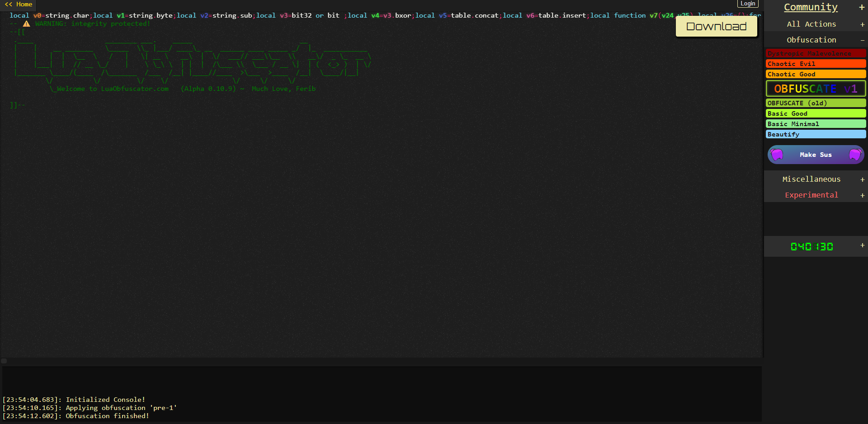Choose the Beautify option

click(816, 134)
